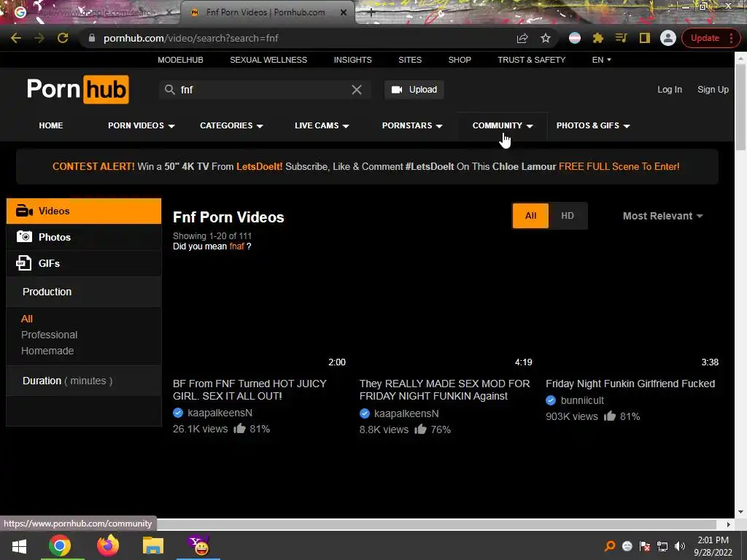Screen dimensions: 747x560
Task: Open the Most Relevant sort dropdown
Action: (x=662, y=216)
